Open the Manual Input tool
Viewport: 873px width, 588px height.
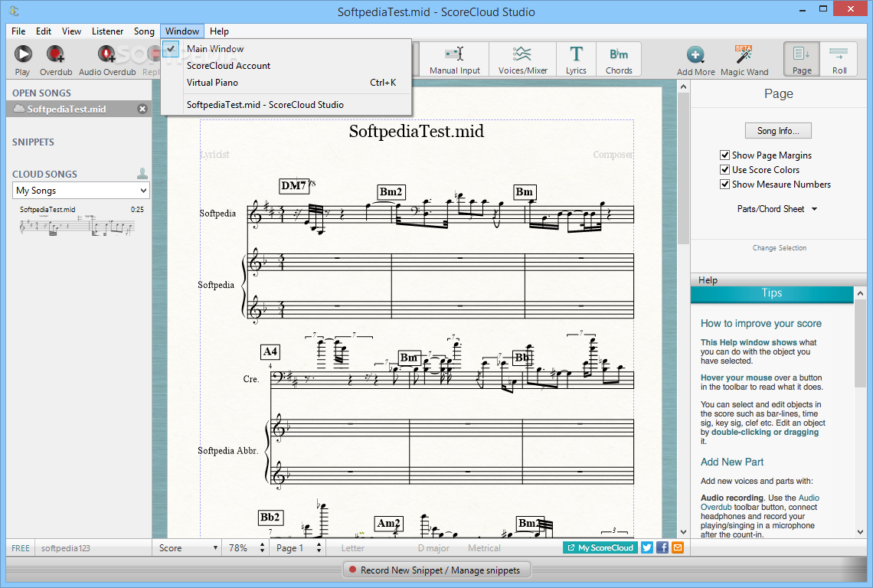(454, 59)
